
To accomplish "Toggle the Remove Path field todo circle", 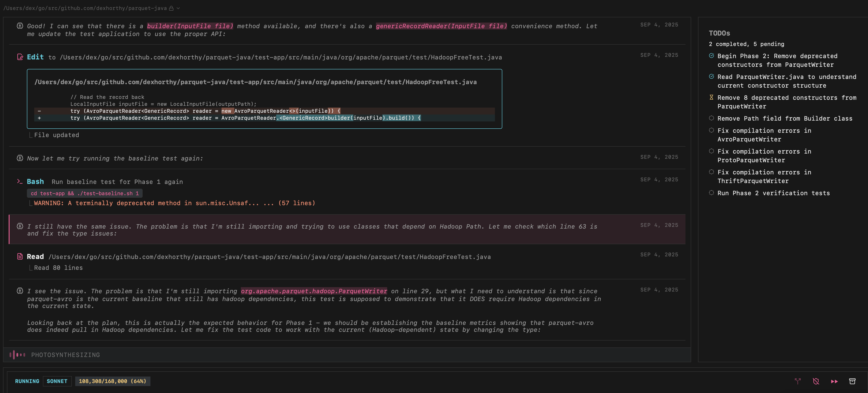I will (711, 118).
